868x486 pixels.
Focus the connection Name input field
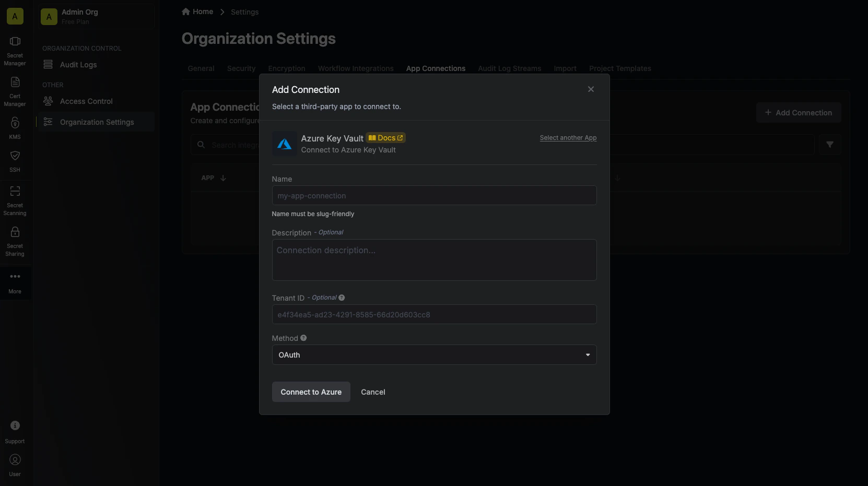tap(434, 196)
